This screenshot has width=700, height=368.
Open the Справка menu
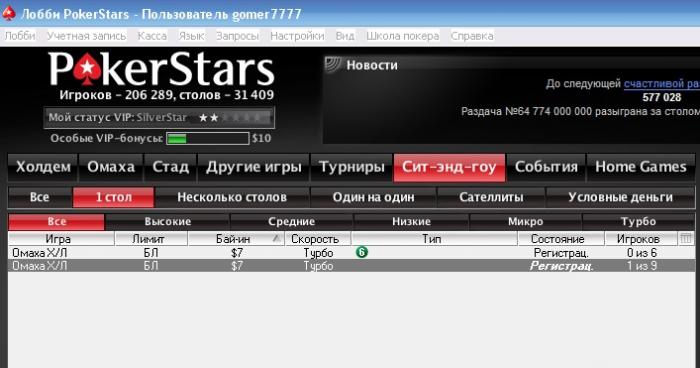[x=472, y=36]
